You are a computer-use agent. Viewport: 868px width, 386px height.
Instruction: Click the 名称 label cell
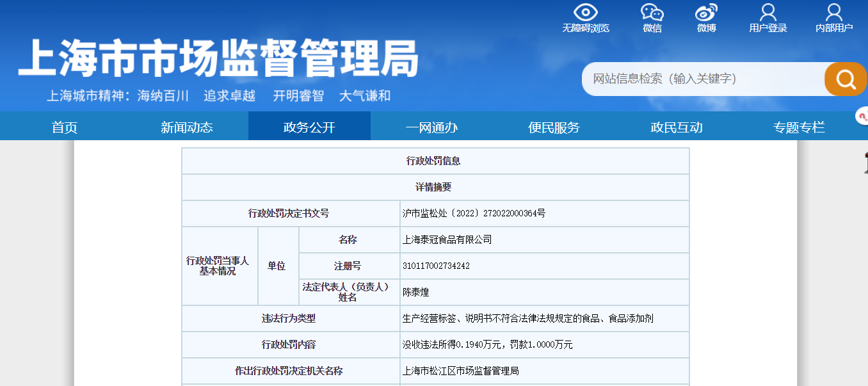350,239
